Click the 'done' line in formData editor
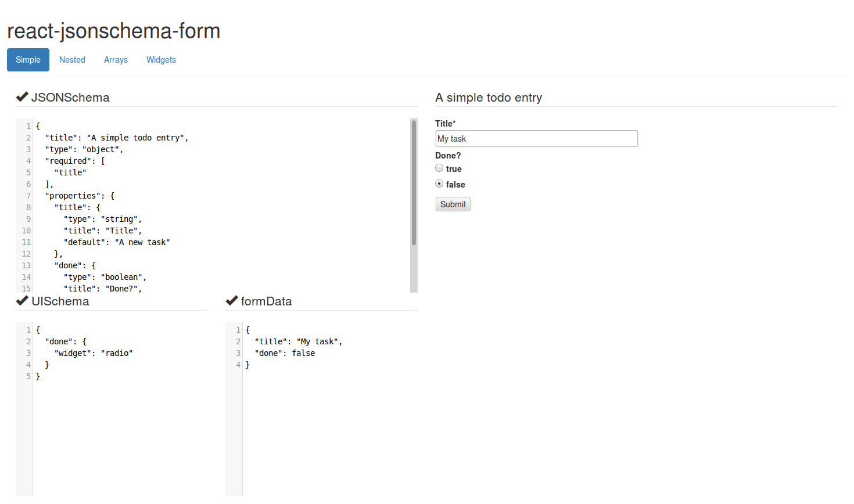The width and height of the screenshot is (854, 504). tap(285, 353)
